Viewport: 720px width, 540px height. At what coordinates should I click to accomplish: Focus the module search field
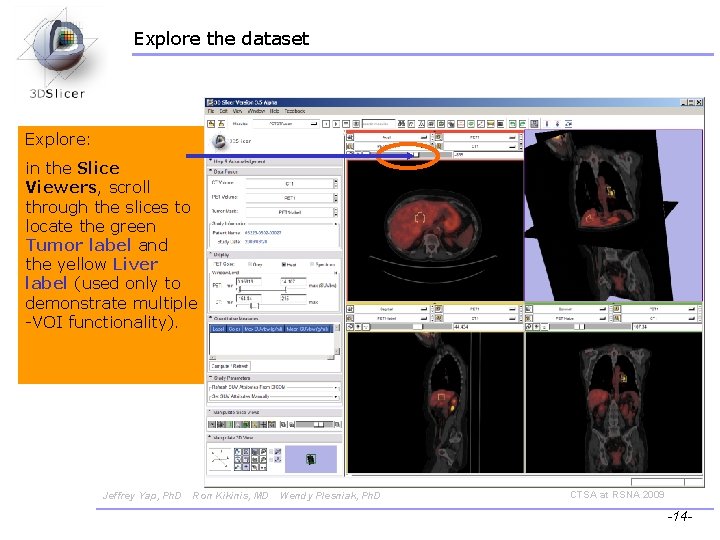(378, 124)
